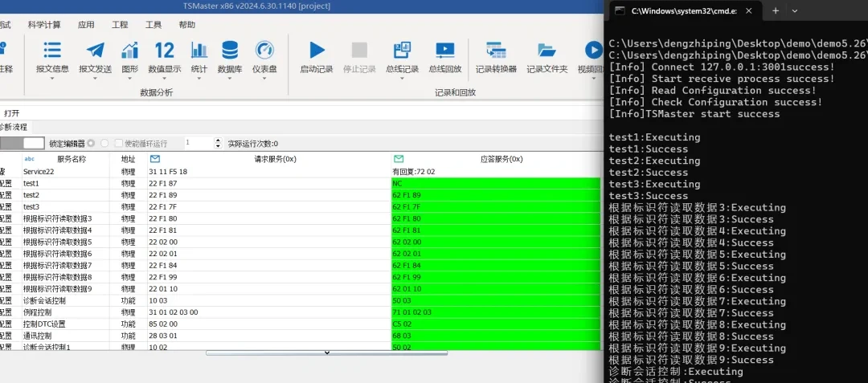Screen dimensions: 868x383
Task: Click envelope icon in 请求服务 column header
Action: [x=156, y=159]
